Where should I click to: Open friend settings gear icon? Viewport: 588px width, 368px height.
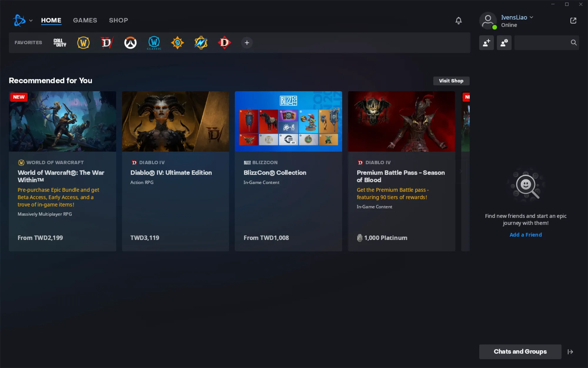click(504, 43)
